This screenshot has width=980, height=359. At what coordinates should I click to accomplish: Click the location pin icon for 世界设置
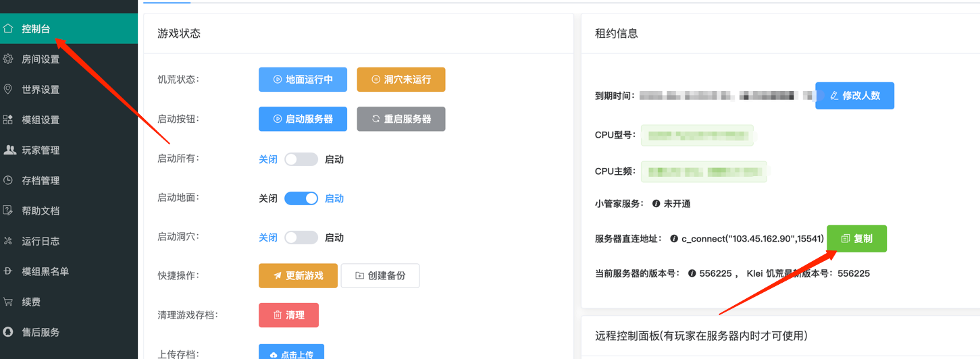(8, 89)
